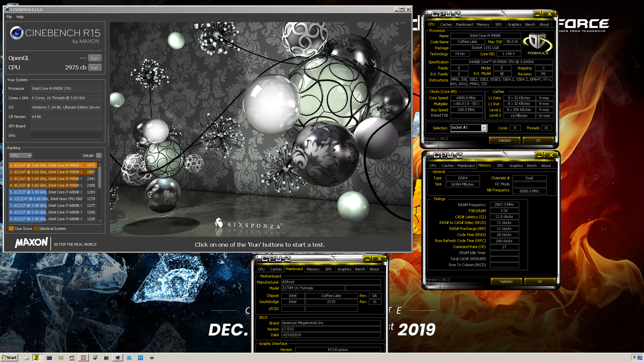The image size is (644, 362).
Task: Minimize the Mainboard CPU-Z window
Action: click(367, 259)
